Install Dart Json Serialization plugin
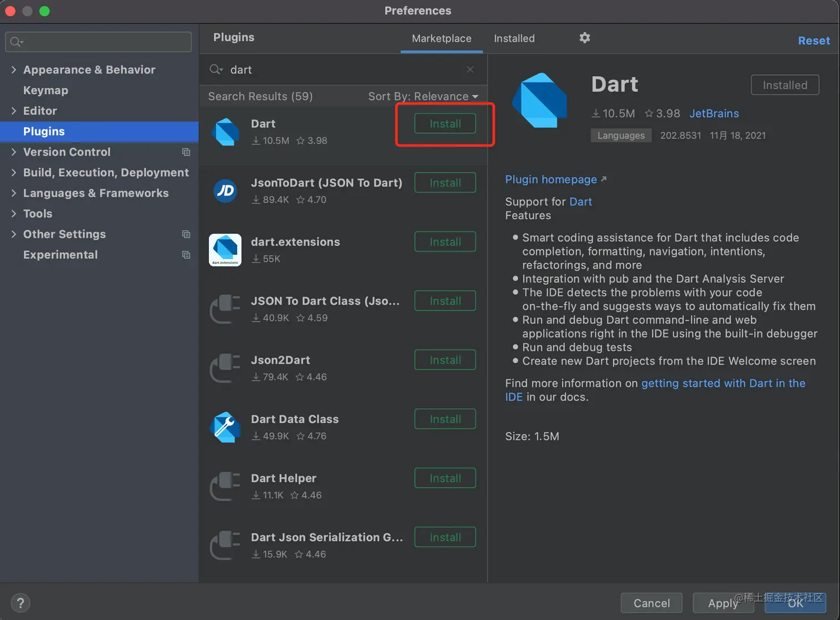The width and height of the screenshot is (840, 620). 445,537
